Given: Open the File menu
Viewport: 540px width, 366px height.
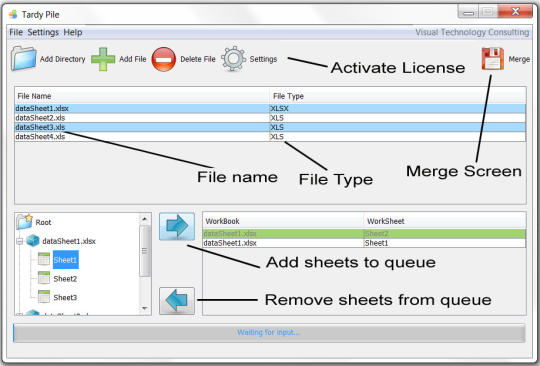Looking at the screenshot, I should (16, 32).
